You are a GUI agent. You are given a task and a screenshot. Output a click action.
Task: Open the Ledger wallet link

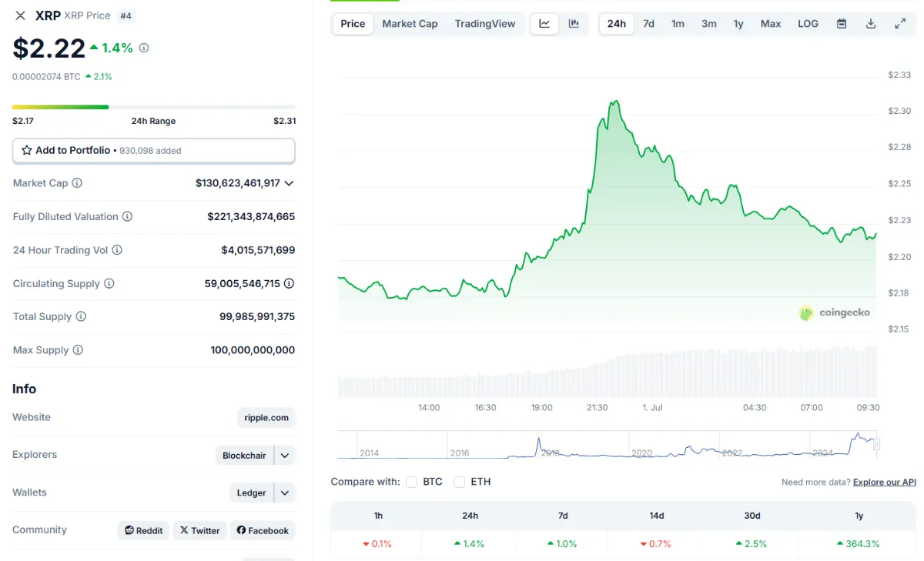pyautogui.click(x=251, y=493)
